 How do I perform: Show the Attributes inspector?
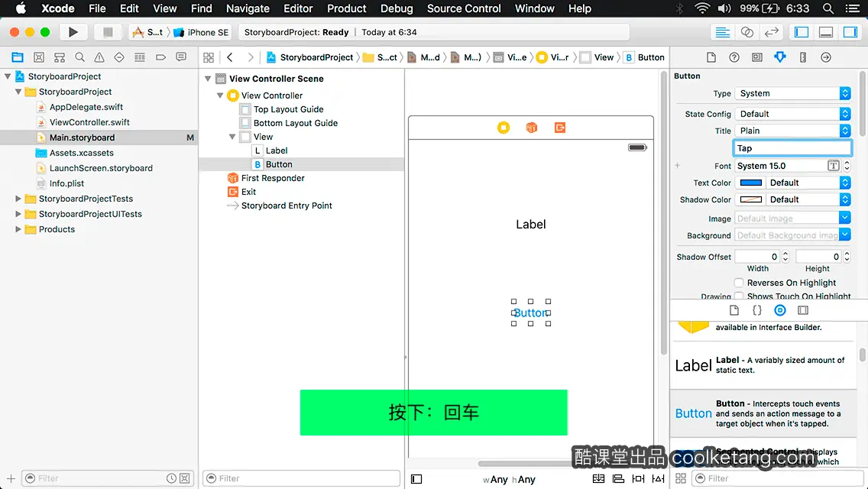coord(780,57)
